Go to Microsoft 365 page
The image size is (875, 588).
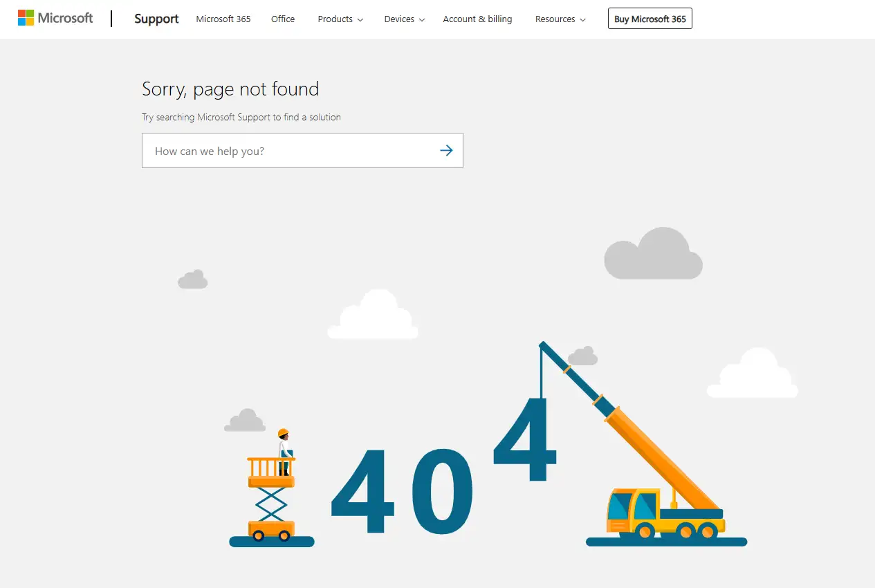(223, 19)
